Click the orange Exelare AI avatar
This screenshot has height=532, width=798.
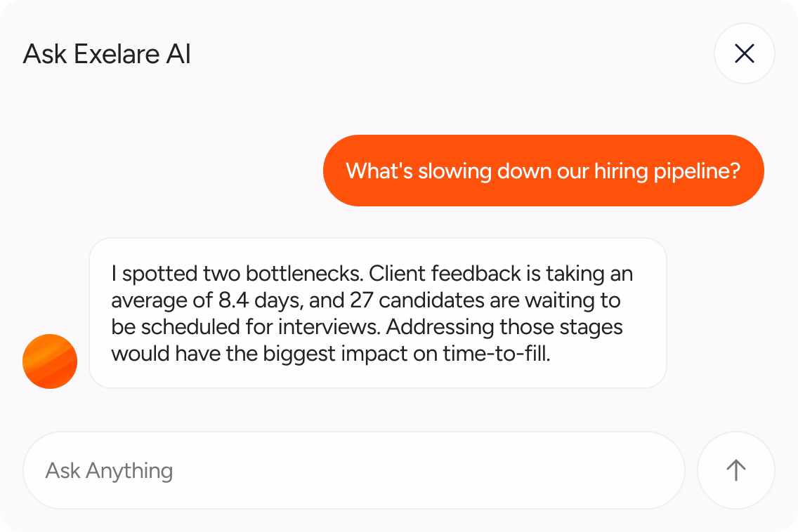pyautogui.click(x=50, y=361)
